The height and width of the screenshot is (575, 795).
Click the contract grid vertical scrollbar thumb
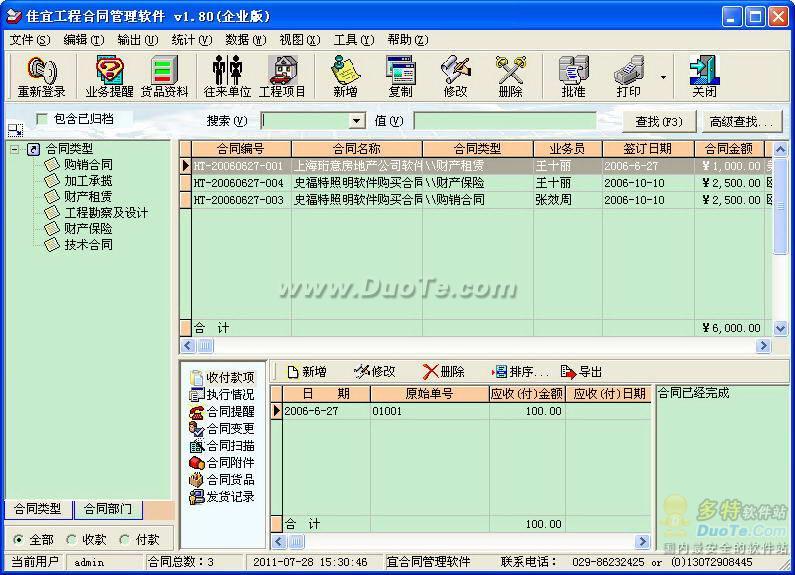point(780,206)
